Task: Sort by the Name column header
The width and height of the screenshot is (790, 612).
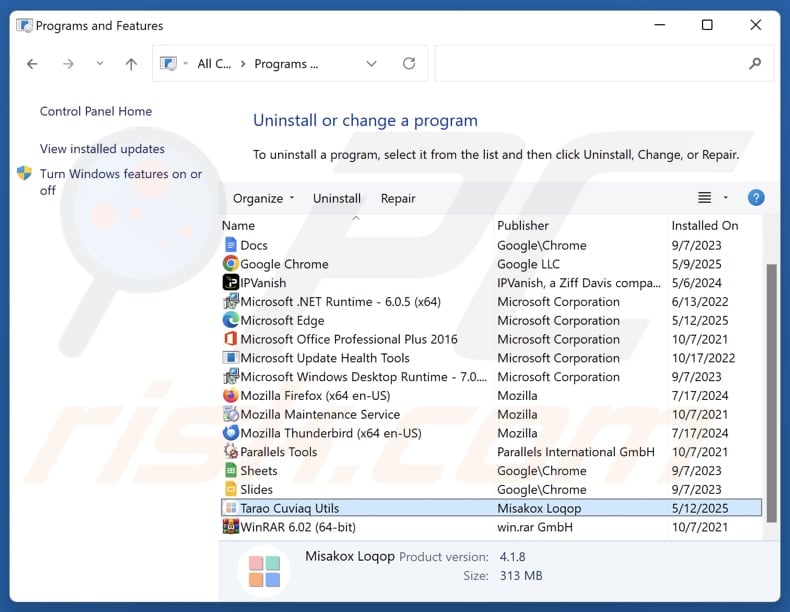Action: 238,226
